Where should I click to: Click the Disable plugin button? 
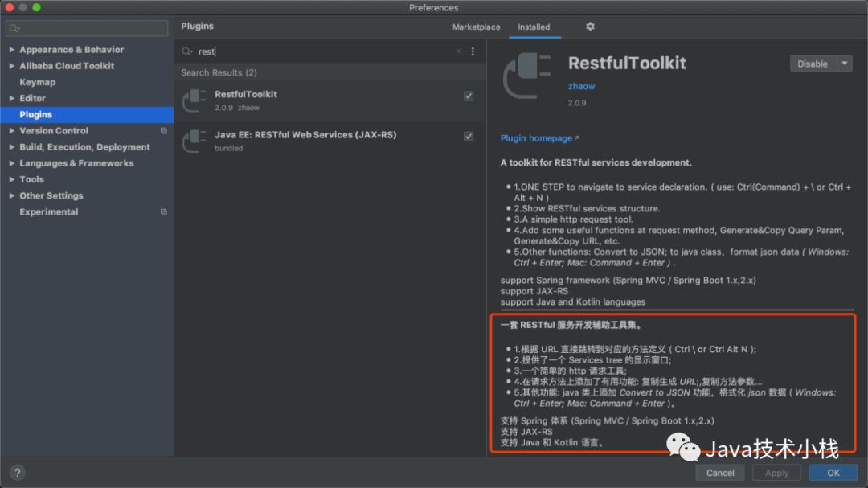[x=813, y=64]
